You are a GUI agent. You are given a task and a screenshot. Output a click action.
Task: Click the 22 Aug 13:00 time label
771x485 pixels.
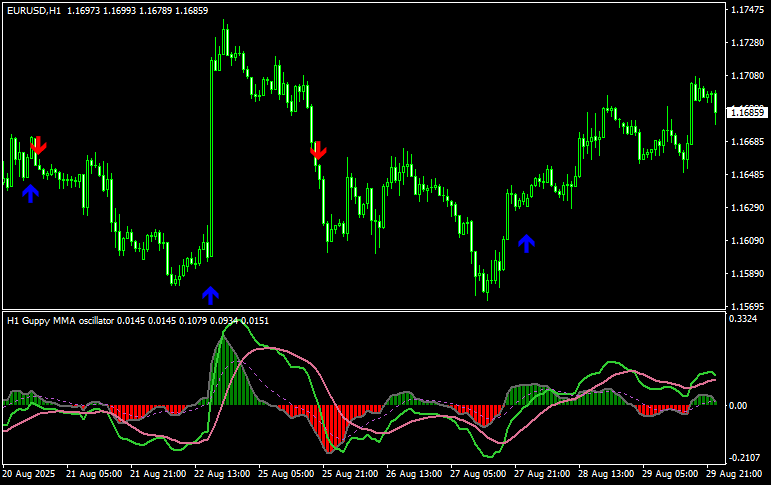tap(222, 474)
